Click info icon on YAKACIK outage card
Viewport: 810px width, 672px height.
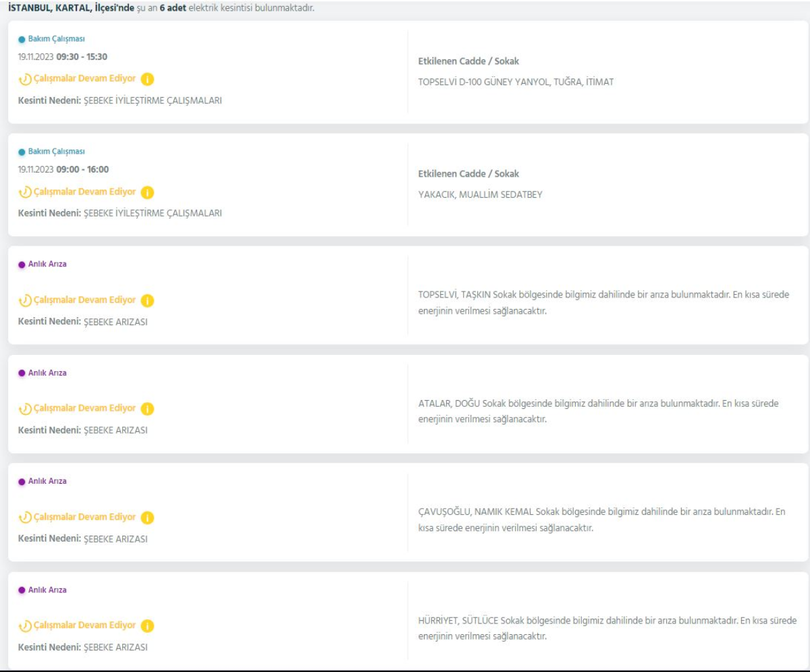pos(147,192)
